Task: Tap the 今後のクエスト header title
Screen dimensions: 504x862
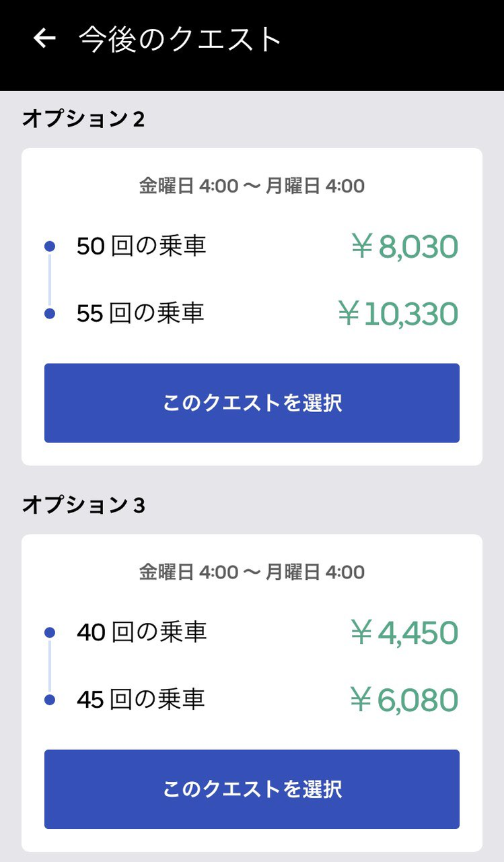Action: pos(180,39)
